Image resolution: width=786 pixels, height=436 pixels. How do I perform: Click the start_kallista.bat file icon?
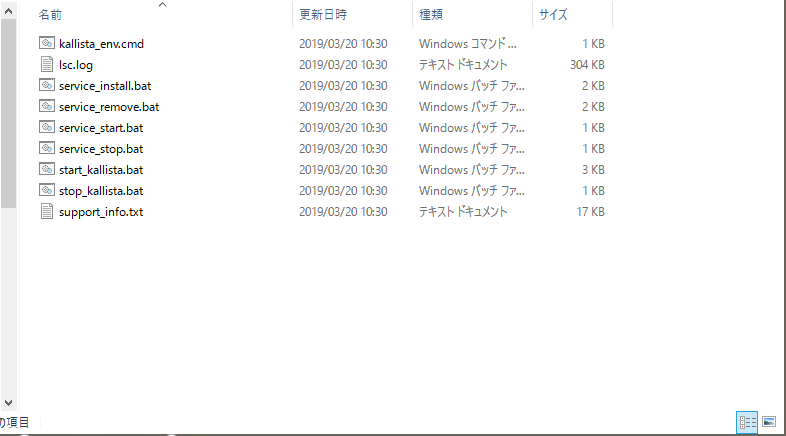tap(47, 169)
